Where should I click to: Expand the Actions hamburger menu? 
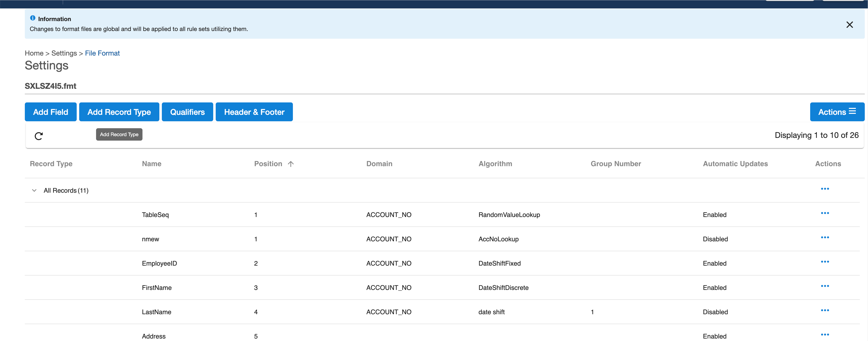pyautogui.click(x=853, y=111)
